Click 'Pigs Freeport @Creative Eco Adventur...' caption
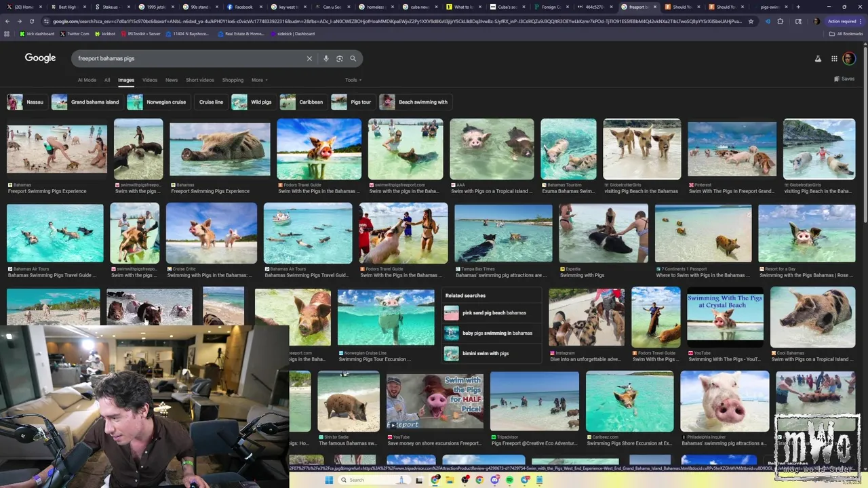This screenshot has width=868, height=488. click(x=534, y=443)
